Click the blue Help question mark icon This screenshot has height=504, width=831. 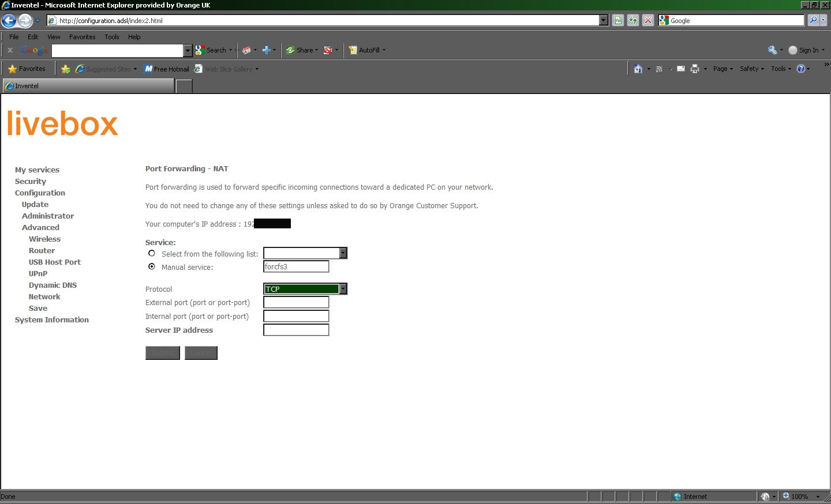[x=801, y=69]
